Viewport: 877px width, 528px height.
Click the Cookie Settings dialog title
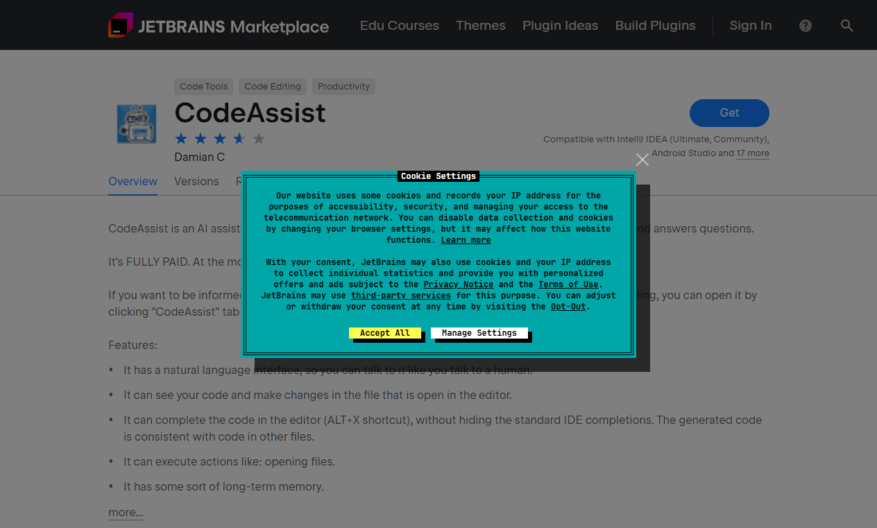pyautogui.click(x=438, y=176)
